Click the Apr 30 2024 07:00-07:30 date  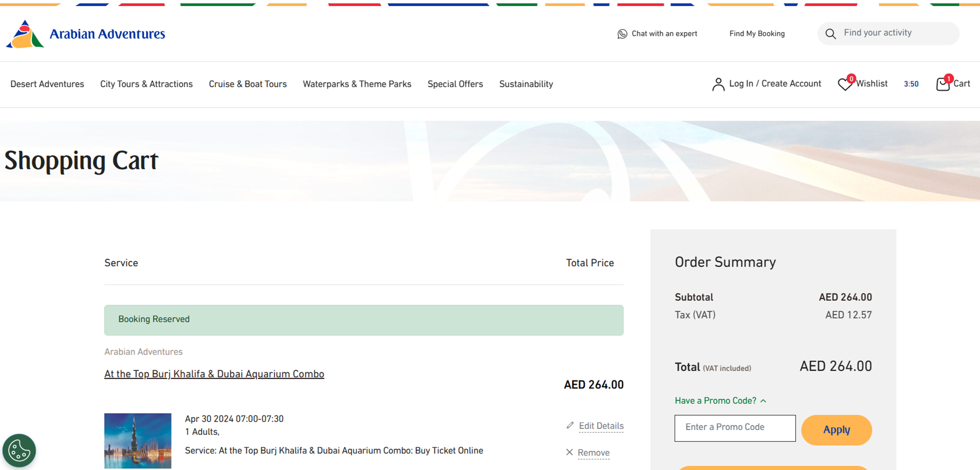click(x=234, y=419)
